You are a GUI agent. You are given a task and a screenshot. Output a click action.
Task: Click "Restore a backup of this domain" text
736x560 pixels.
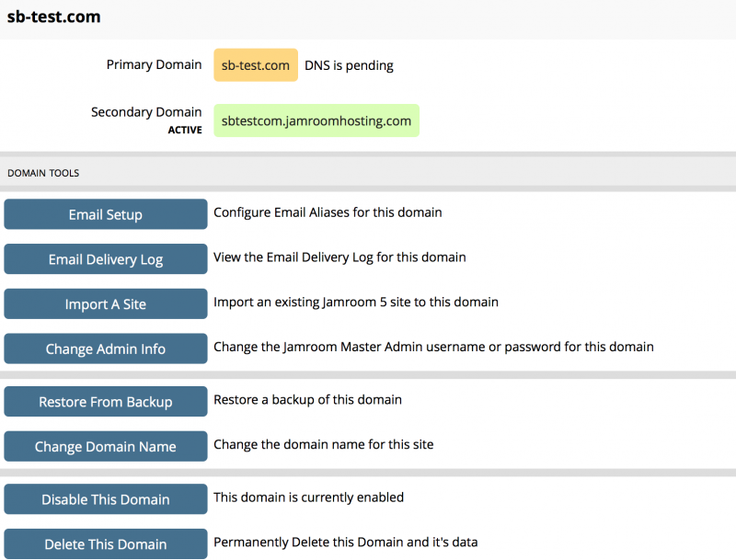pyautogui.click(x=307, y=400)
